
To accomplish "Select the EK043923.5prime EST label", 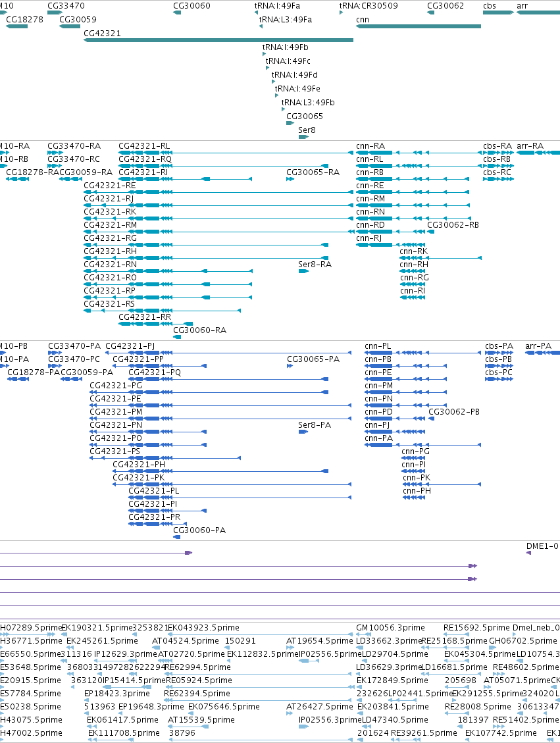I will coord(204,628).
